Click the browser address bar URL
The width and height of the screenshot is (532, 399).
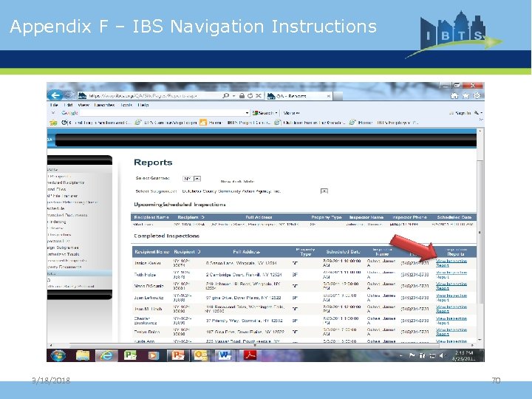(143, 96)
